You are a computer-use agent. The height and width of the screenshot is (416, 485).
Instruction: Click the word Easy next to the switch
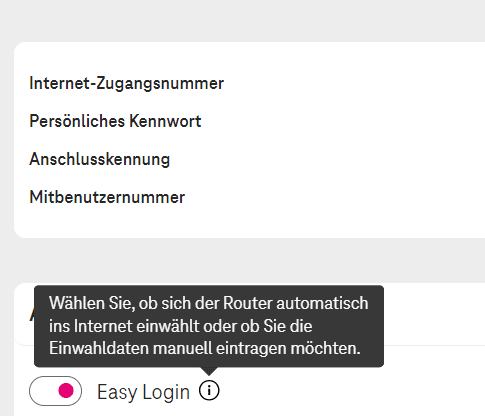pyautogui.click(x=117, y=393)
